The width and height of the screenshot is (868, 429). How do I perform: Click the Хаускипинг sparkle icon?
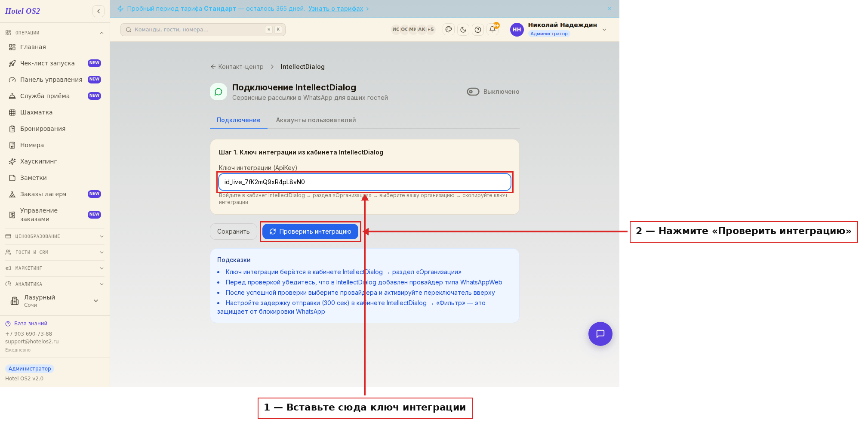pyautogui.click(x=12, y=161)
